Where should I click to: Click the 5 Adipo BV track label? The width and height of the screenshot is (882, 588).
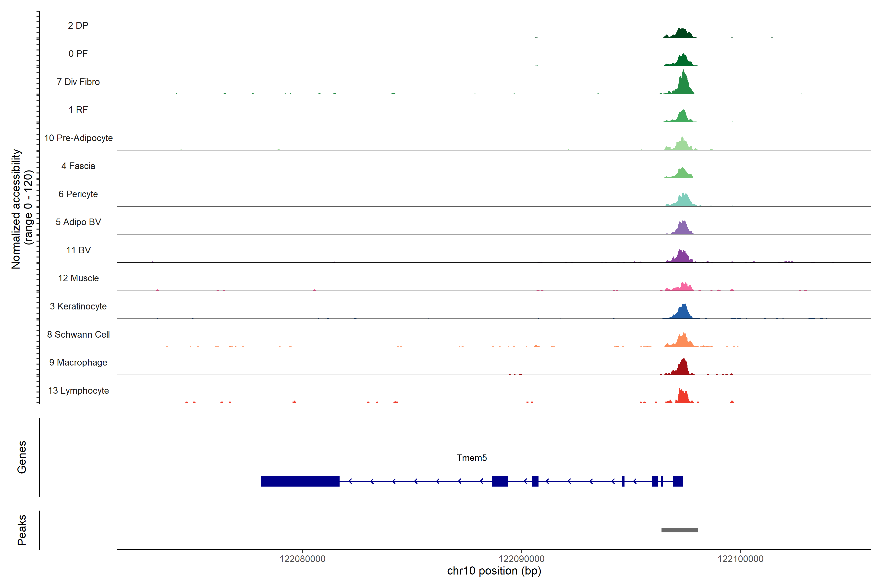[78, 222]
